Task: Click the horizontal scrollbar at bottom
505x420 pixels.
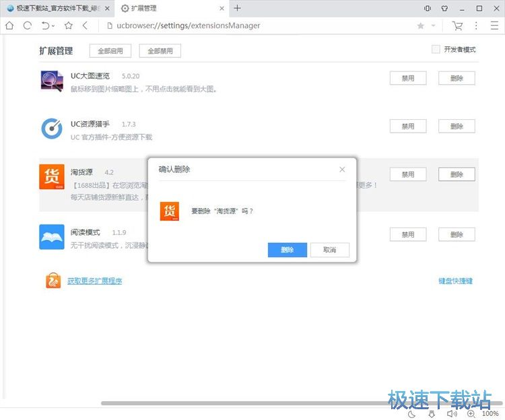Action: pos(302,403)
